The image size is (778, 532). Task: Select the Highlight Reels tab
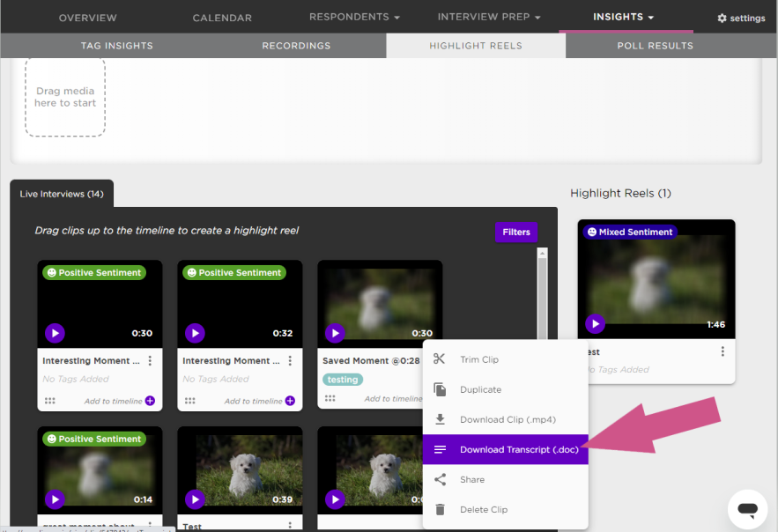(476, 46)
